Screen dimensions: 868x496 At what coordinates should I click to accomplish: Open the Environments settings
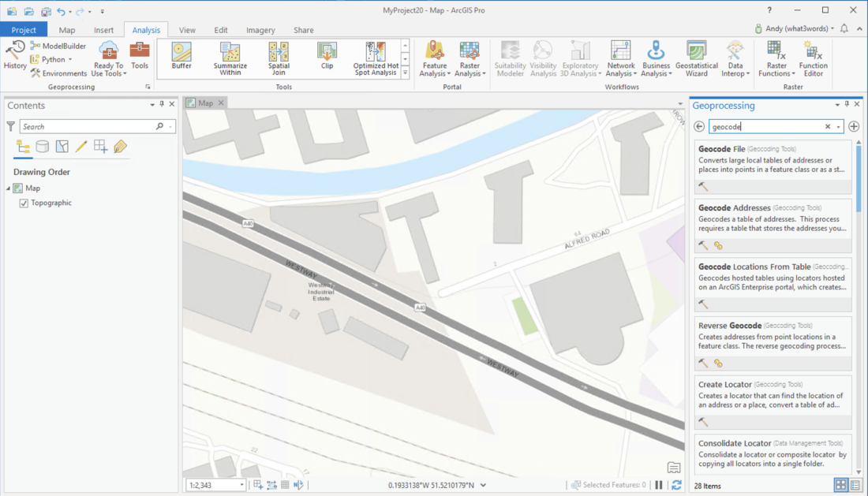58,73
